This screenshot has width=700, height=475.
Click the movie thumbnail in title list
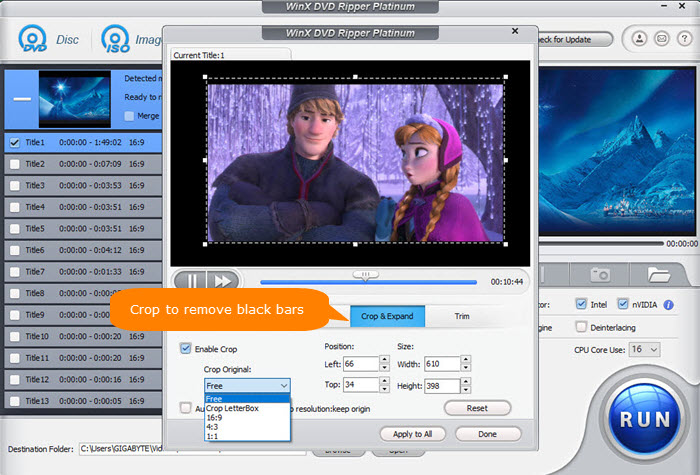coord(75,99)
